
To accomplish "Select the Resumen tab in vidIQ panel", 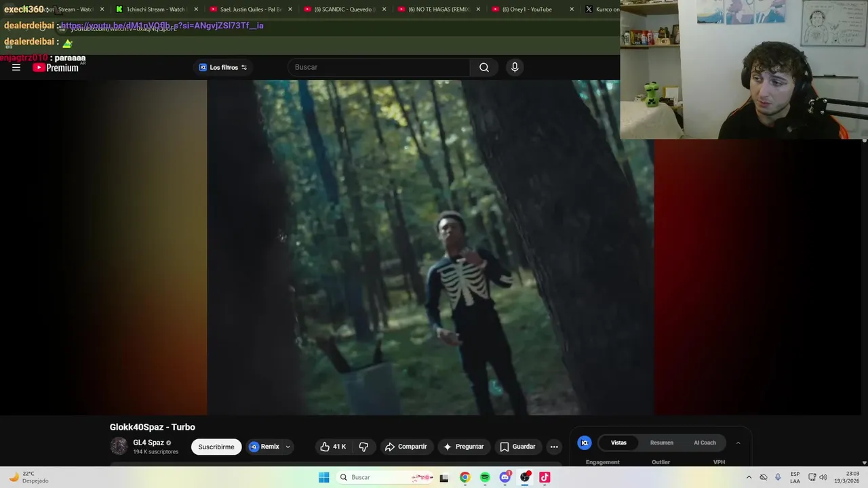I will 662,443.
